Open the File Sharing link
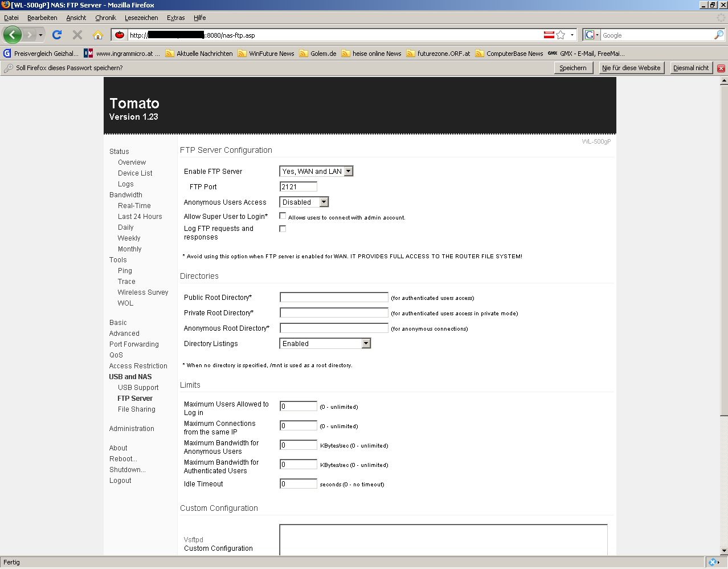The height and width of the screenshot is (569, 728). pos(136,409)
